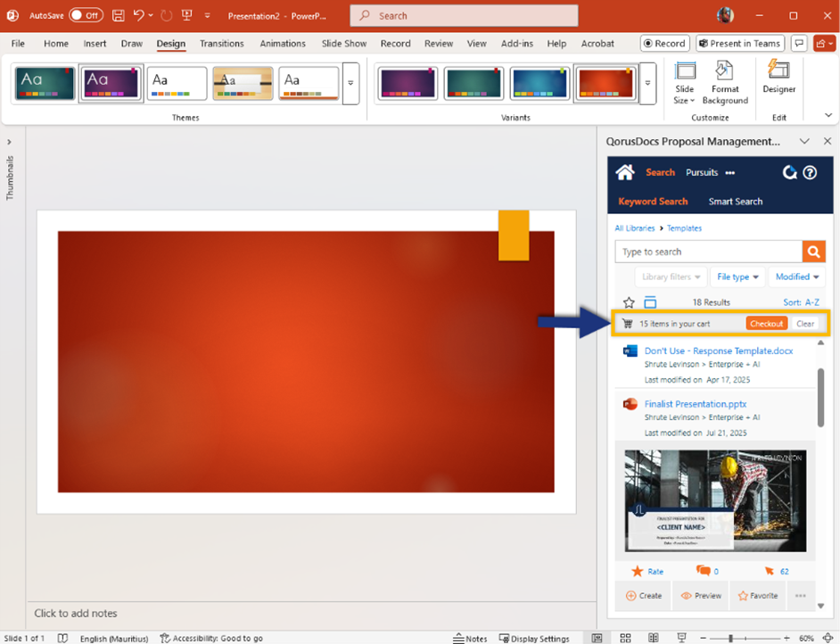840x644 pixels.
Task: Select the purple variant swatch
Action: [x=408, y=84]
